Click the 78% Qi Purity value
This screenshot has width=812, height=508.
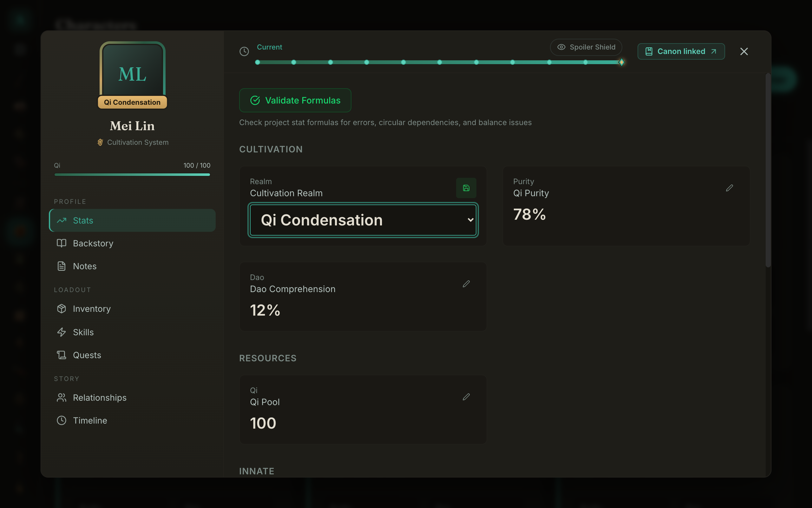coord(529,214)
